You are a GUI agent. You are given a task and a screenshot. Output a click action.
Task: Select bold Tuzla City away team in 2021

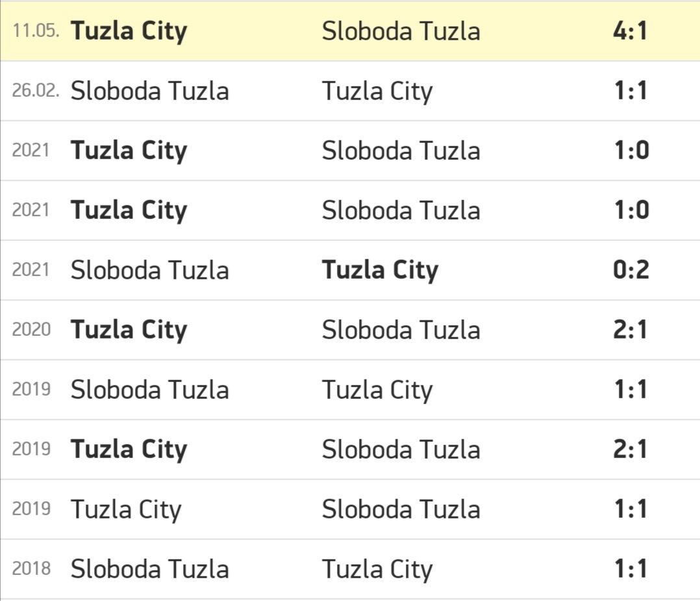(x=380, y=270)
